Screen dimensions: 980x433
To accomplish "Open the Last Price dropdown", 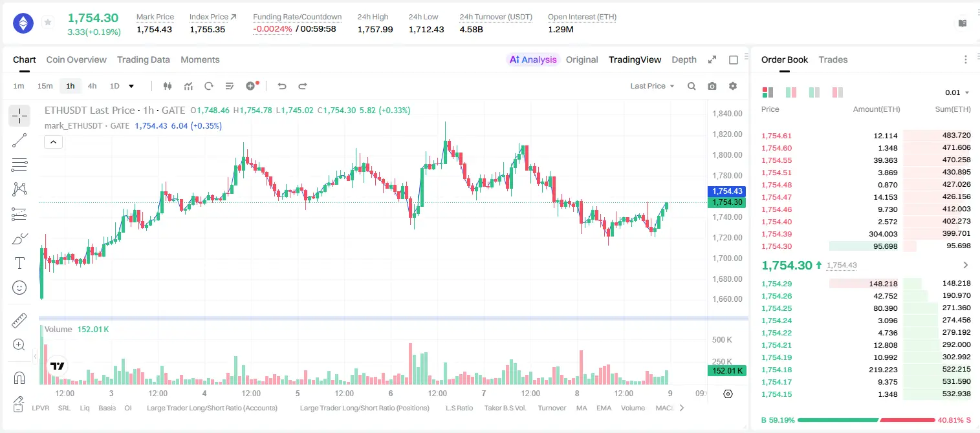I will pos(652,86).
